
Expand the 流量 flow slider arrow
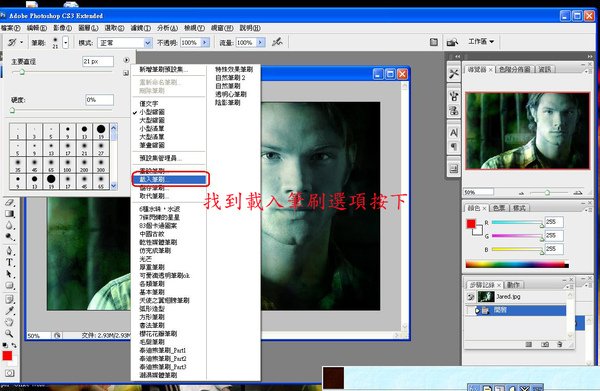pyautogui.click(x=261, y=42)
